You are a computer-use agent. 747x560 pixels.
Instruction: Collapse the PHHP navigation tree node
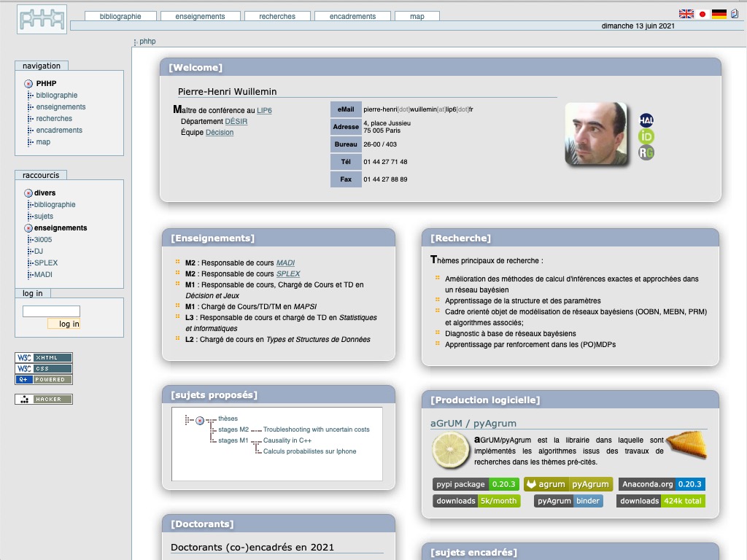pyautogui.click(x=28, y=84)
